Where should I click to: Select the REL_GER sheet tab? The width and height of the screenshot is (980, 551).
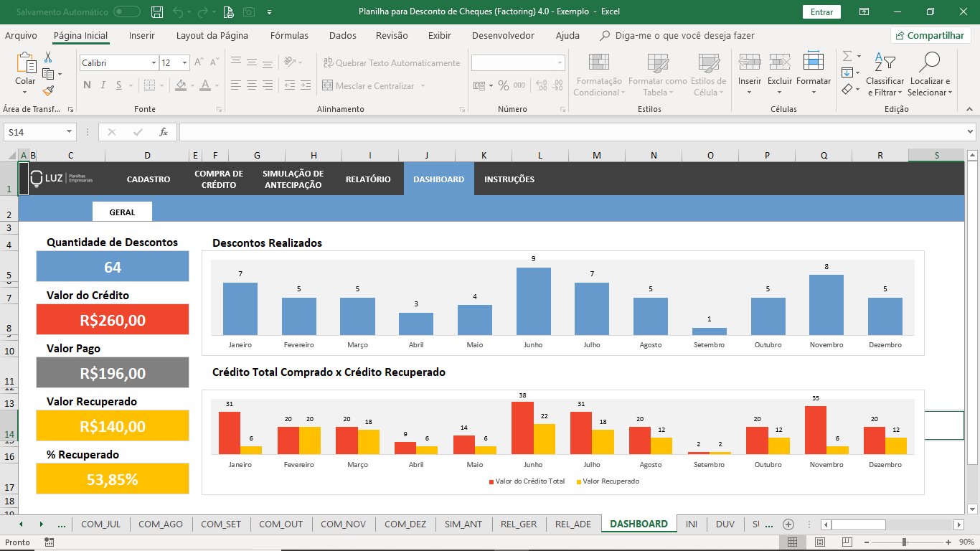(x=519, y=524)
